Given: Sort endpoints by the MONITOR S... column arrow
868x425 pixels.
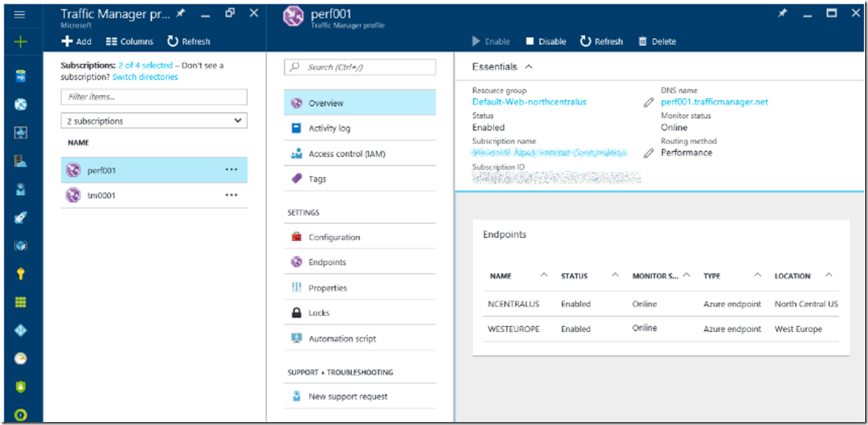Looking at the screenshot, I should point(686,275).
